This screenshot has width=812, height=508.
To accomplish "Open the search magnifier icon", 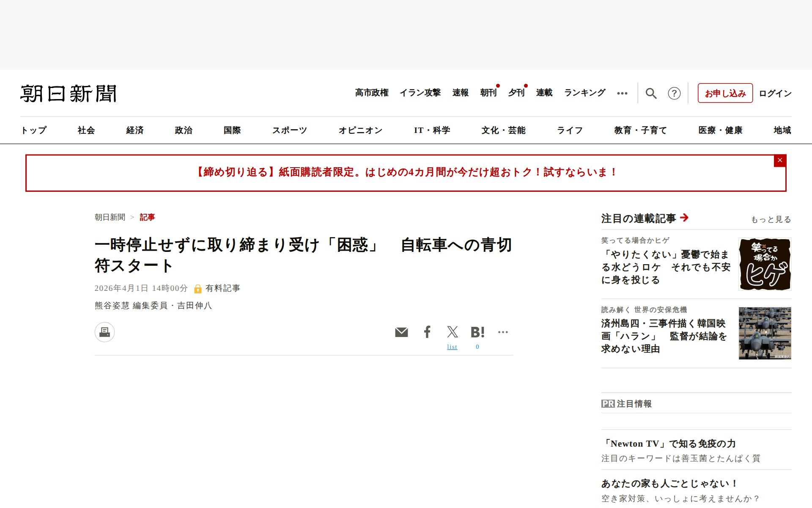I will tap(651, 93).
